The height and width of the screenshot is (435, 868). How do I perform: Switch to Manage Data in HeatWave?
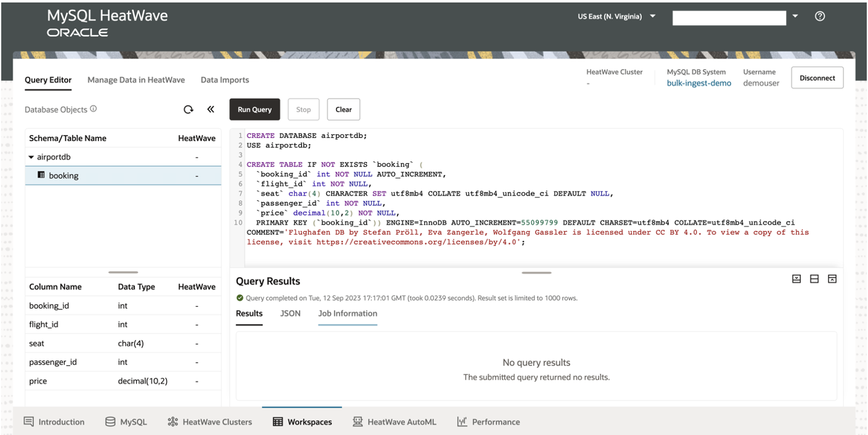click(x=136, y=79)
